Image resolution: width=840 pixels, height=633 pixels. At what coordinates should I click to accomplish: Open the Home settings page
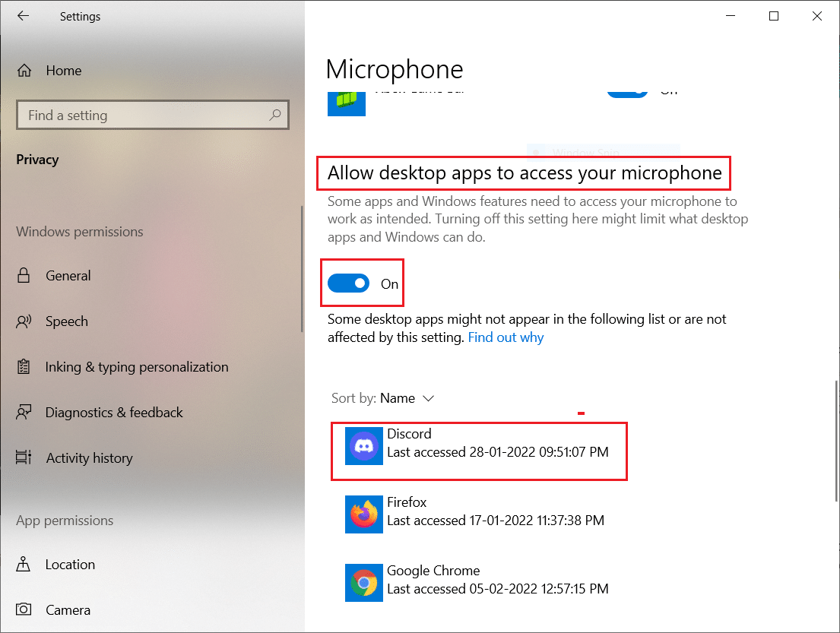63,71
